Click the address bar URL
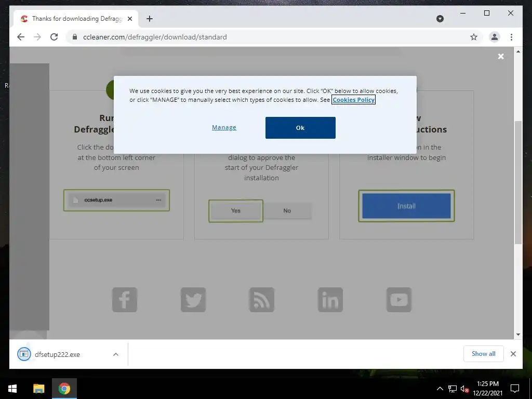Screen dimensions: 532x399 (x=155, y=37)
